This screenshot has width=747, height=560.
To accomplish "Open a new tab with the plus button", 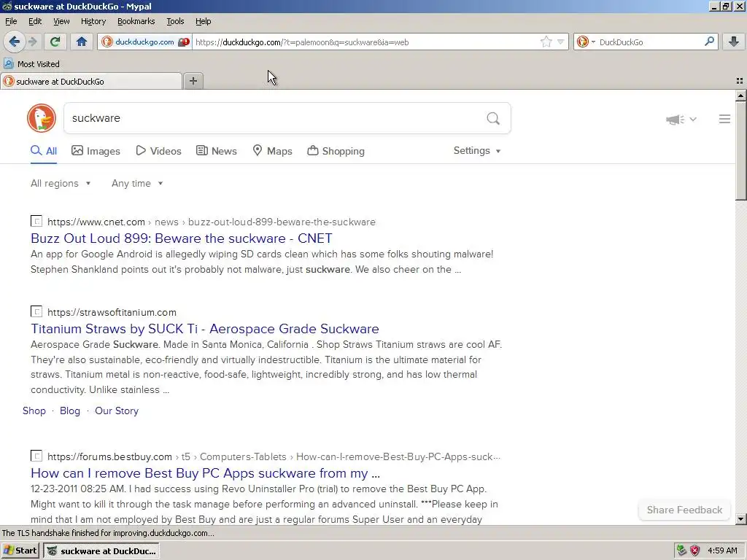I will [193, 81].
